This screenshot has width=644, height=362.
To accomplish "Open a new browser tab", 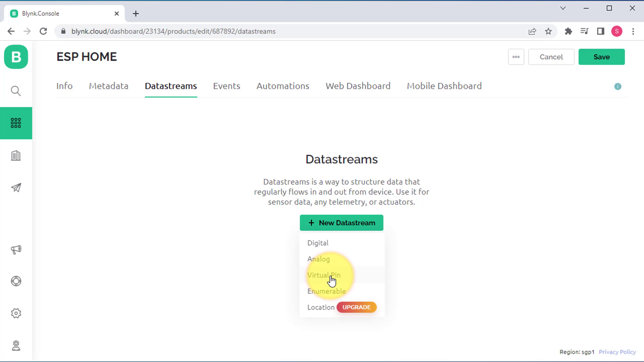I will (x=136, y=13).
